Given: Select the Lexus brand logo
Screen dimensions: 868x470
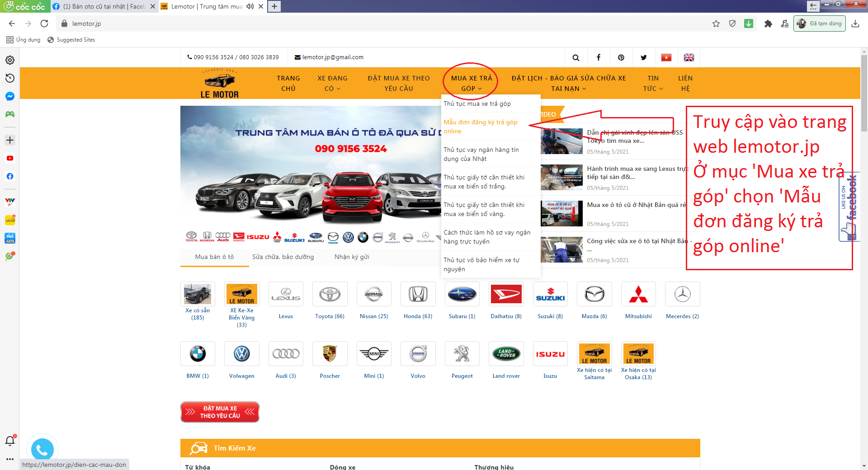Looking at the screenshot, I should pyautogui.click(x=286, y=294).
